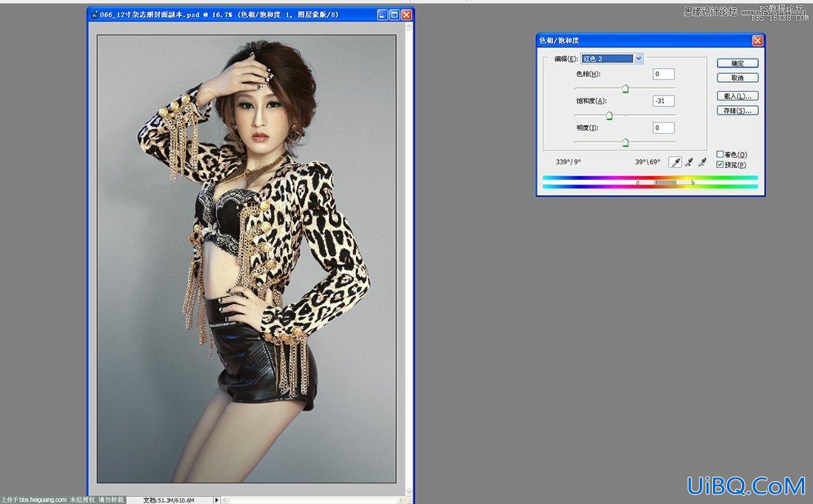Select the subtract-from-sample eyedropper (minus)

(702, 162)
